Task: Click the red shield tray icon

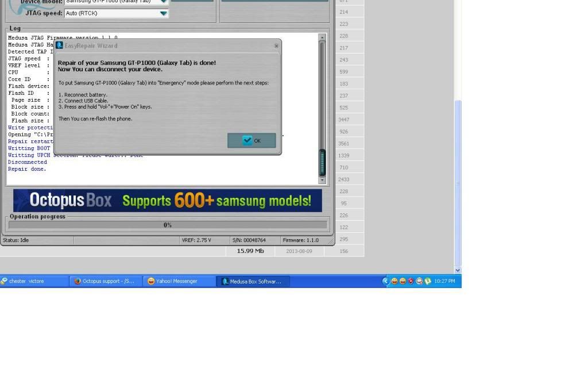Action: (x=411, y=281)
